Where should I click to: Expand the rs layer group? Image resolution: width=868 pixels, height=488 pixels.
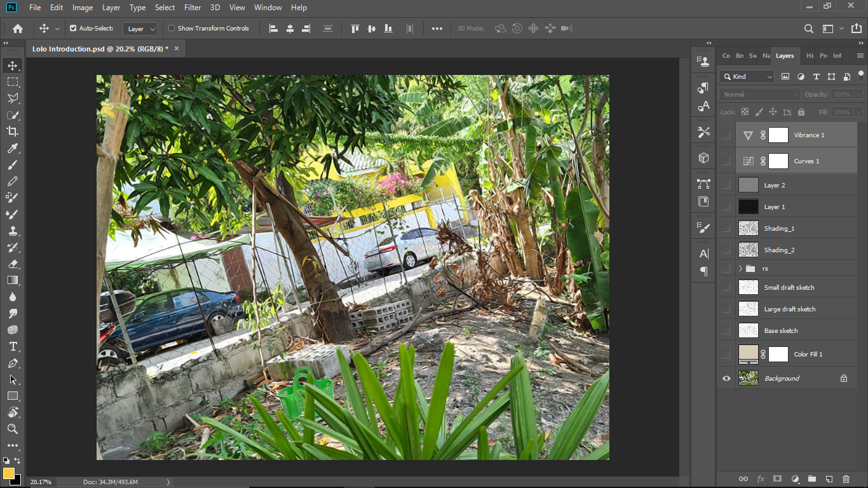(740, 269)
